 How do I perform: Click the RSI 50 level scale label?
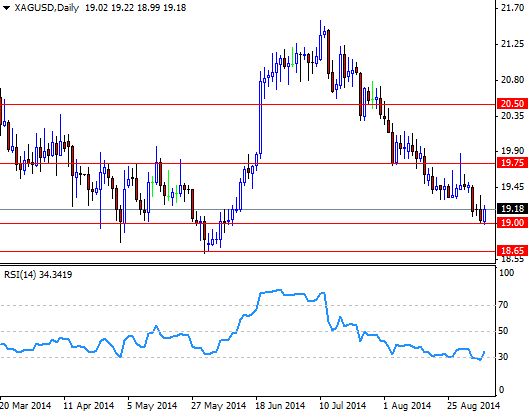(x=504, y=331)
